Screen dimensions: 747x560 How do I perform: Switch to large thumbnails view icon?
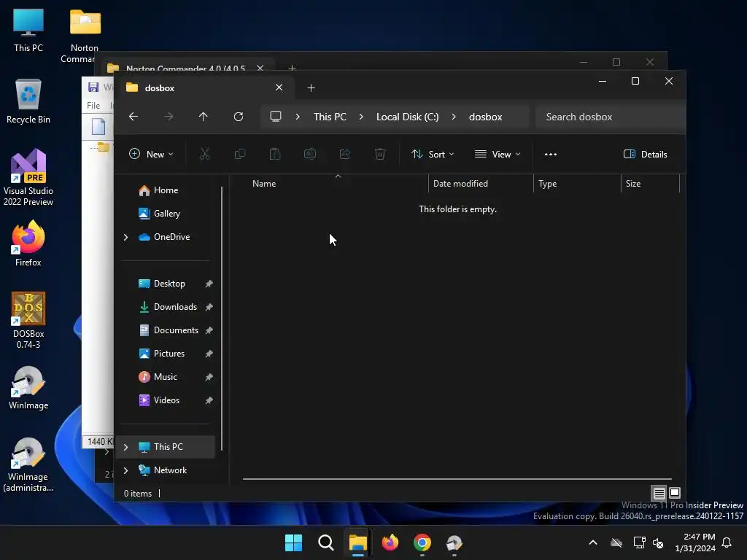(x=675, y=493)
